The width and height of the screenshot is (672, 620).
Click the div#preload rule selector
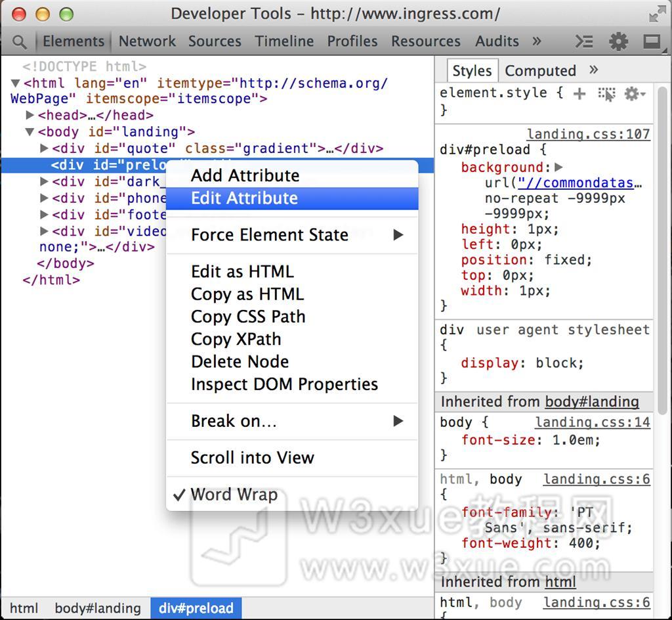pos(485,150)
